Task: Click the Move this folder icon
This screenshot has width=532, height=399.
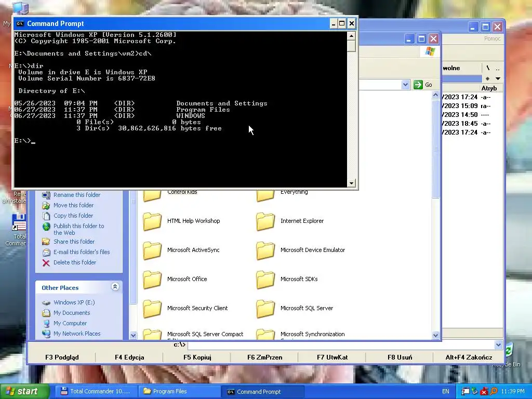Action: (x=46, y=205)
